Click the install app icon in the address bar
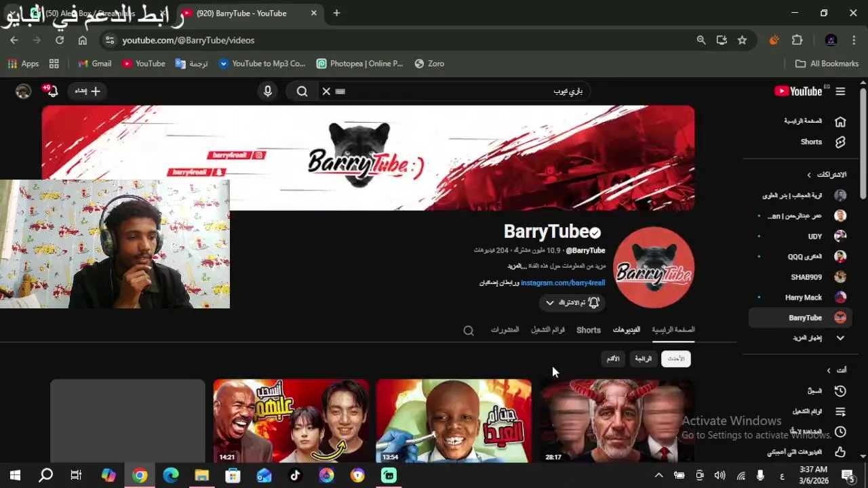This screenshot has width=868, height=488. click(722, 40)
